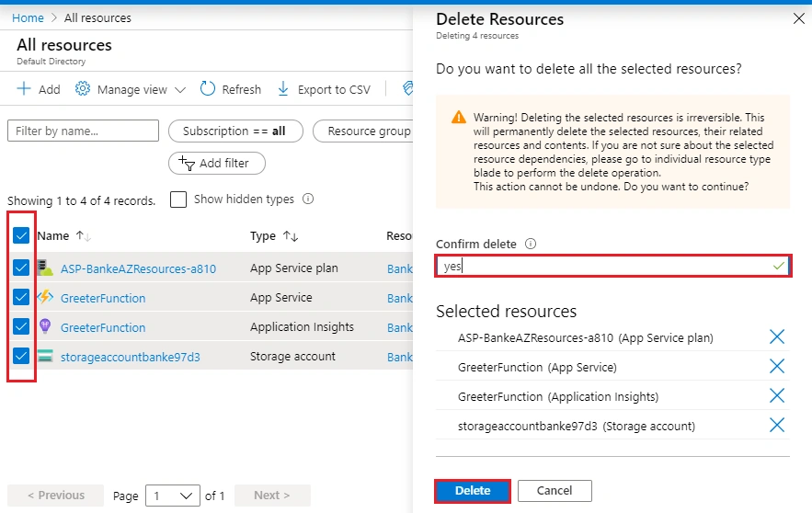The image size is (812, 513).
Task: Click the Previous page button
Action: [x=56, y=496]
